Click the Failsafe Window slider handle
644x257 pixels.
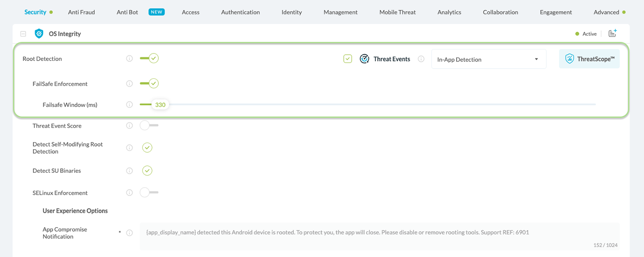pyautogui.click(x=160, y=105)
